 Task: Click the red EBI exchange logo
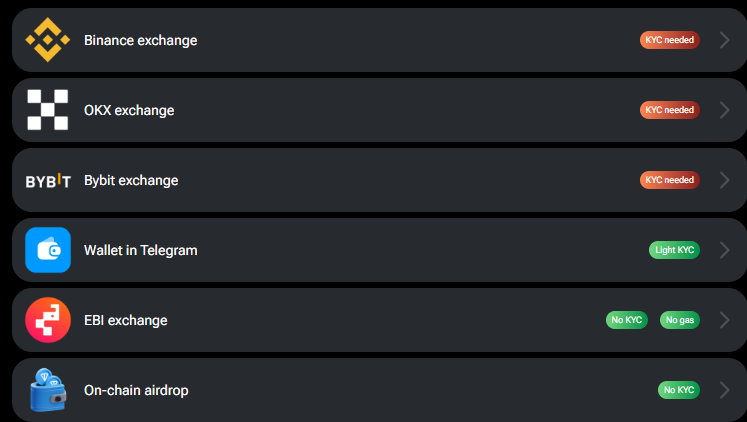tap(48, 320)
